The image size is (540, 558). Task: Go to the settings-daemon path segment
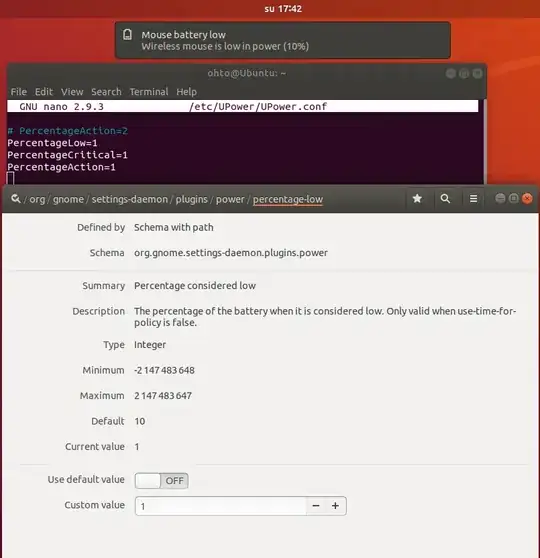coord(130,199)
